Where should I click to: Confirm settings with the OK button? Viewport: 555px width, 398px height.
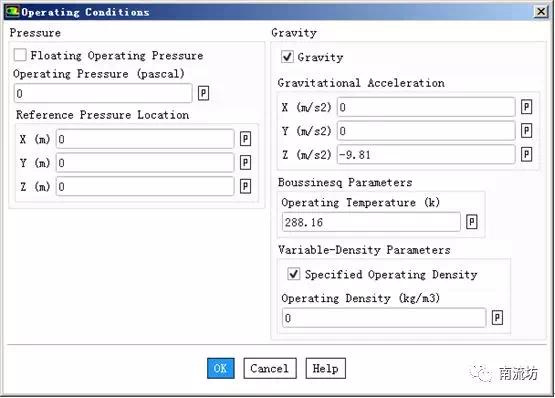tap(221, 368)
